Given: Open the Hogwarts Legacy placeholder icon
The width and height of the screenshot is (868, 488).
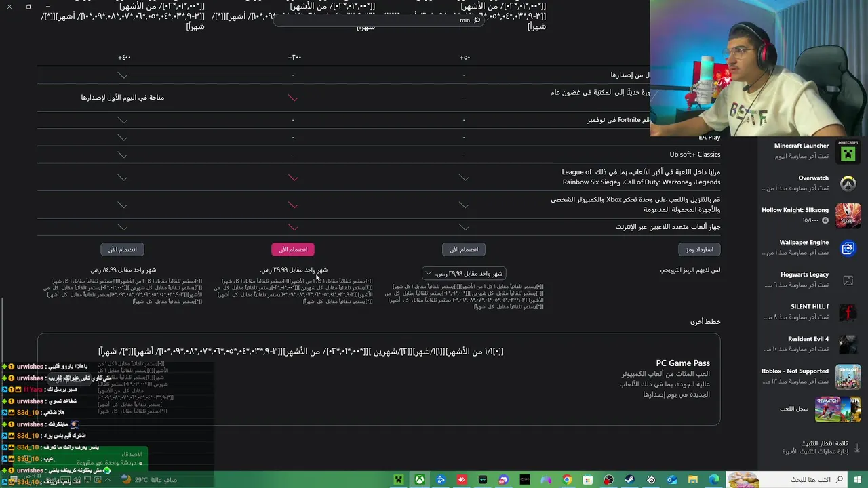Looking at the screenshot, I should point(848,281).
